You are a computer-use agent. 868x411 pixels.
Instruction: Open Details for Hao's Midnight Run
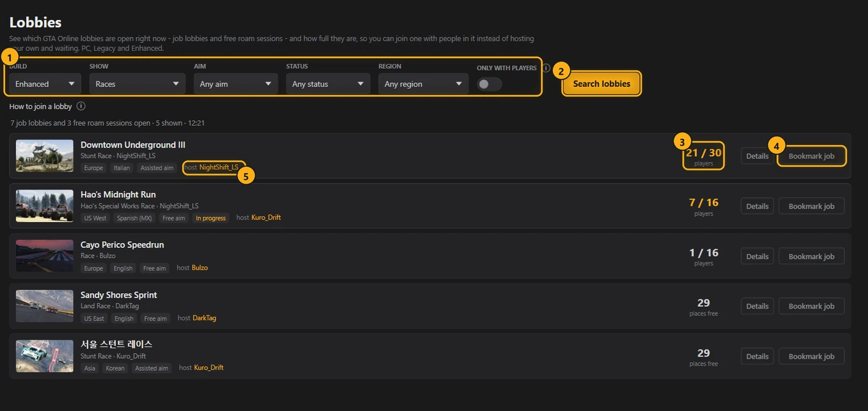pyautogui.click(x=757, y=206)
